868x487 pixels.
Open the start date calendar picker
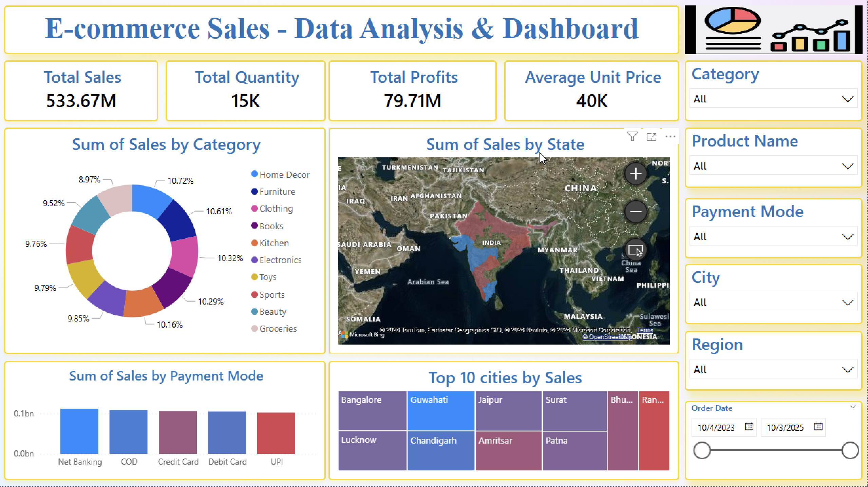[x=749, y=427]
